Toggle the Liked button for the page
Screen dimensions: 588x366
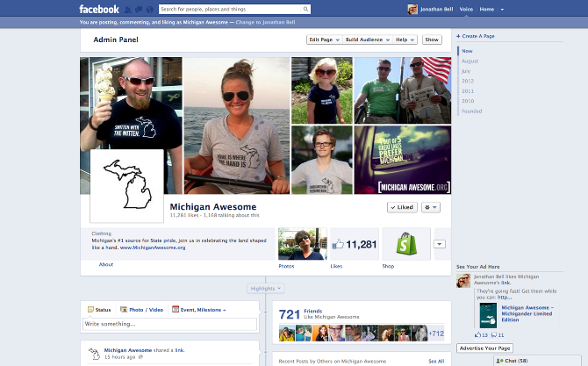(402, 207)
